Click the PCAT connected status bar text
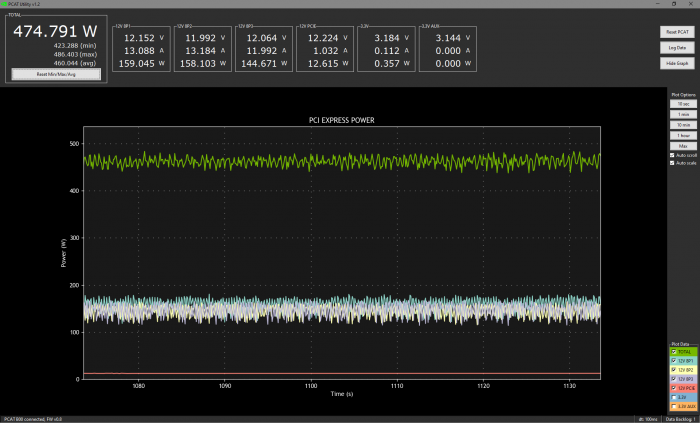This screenshot has height=423, width=700. click(33, 419)
